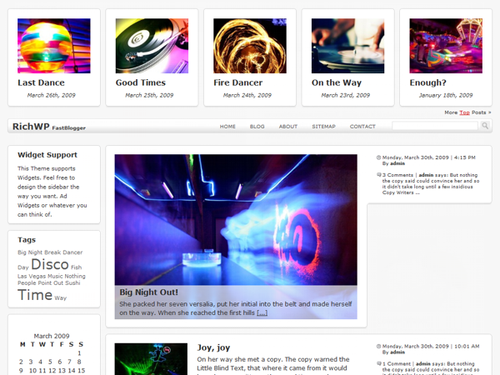Click the date March 26th, 2009
Viewport: 500px width, 375px height.
pos(51,95)
